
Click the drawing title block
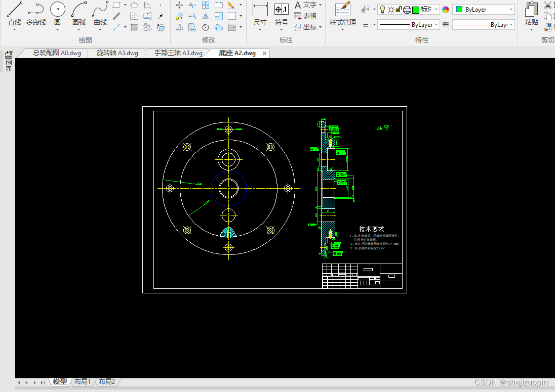(362, 276)
